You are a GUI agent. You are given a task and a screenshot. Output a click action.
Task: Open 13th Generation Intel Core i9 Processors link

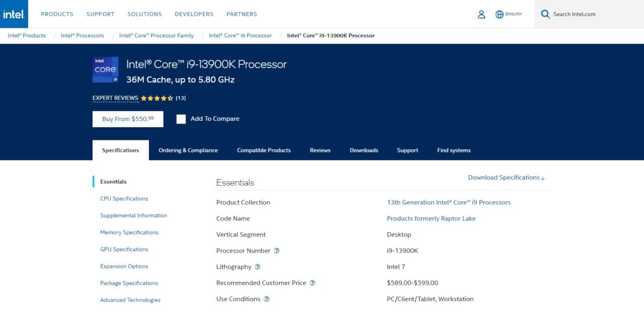pyautogui.click(x=449, y=202)
